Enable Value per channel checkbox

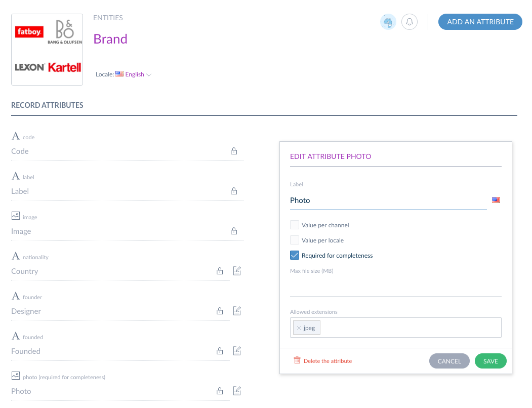point(295,225)
